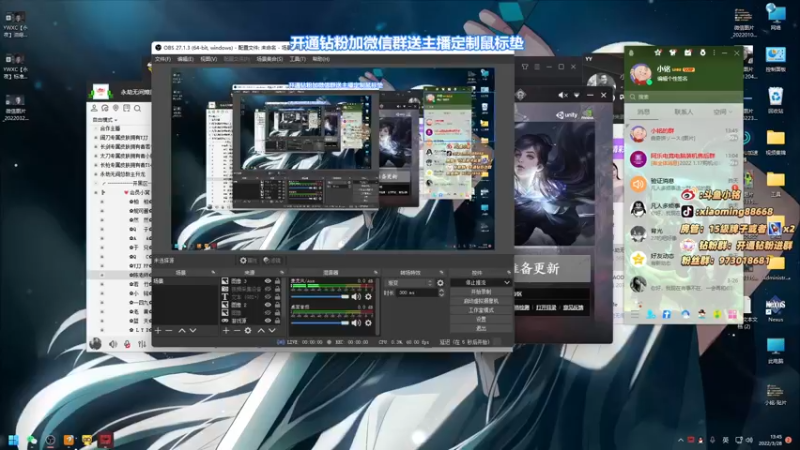This screenshot has height=450, width=800.
Task: Click 启动虚拟摄像机 button in OBS
Action: (x=481, y=301)
